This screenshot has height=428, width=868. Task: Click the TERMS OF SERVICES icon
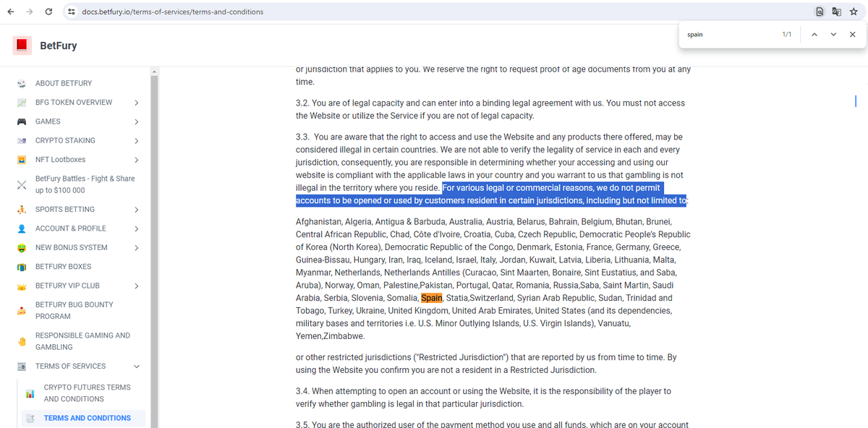coord(22,367)
